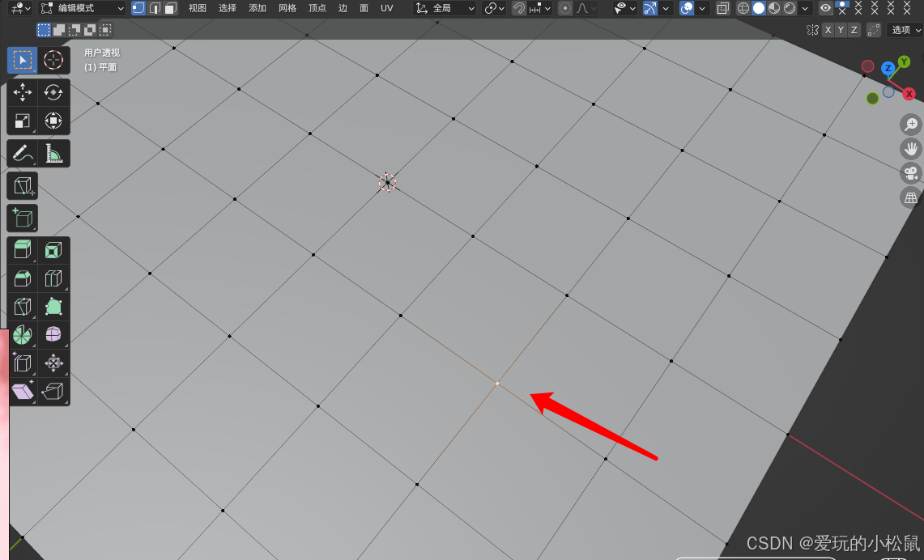
Task: Select the Extrude Region tool
Action: pos(23,250)
